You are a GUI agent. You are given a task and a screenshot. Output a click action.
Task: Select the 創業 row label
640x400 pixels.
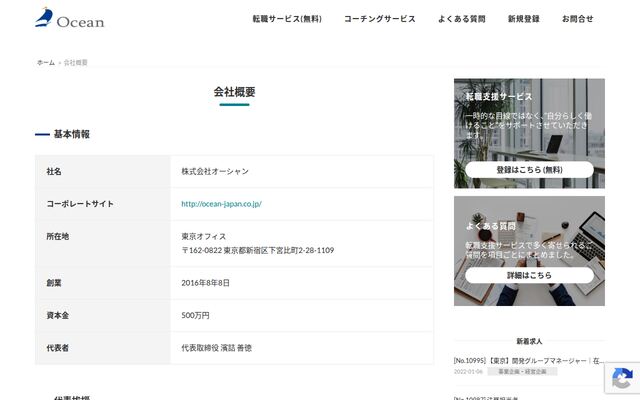(x=54, y=283)
